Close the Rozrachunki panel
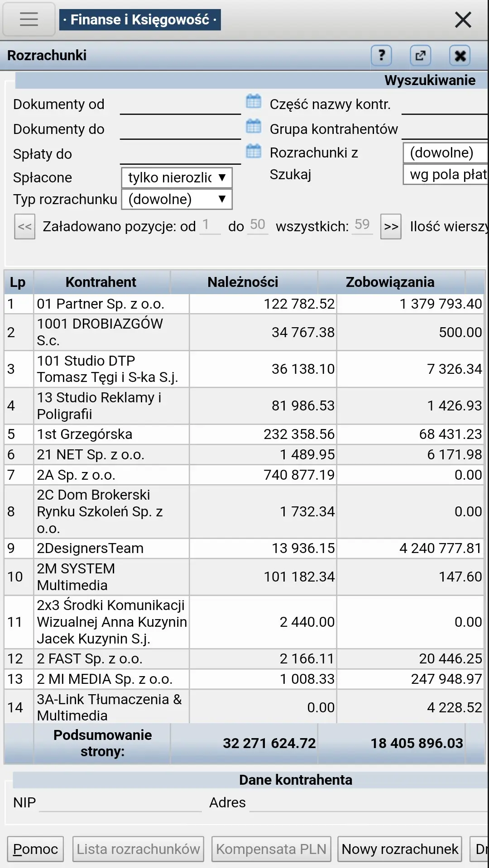The height and width of the screenshot is (868, 489). pos(460,56)
